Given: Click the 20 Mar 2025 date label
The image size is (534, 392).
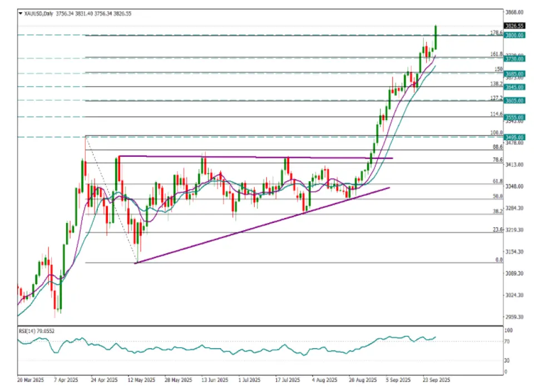Looking at the screenshot, I should click(29, 380).
